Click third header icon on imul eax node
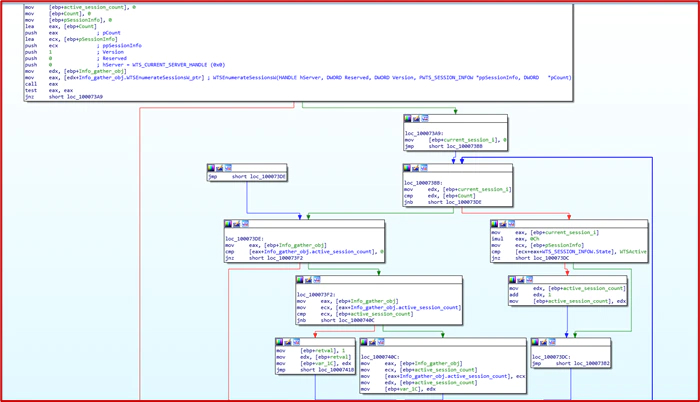The image size is (700, 402). 511,224
